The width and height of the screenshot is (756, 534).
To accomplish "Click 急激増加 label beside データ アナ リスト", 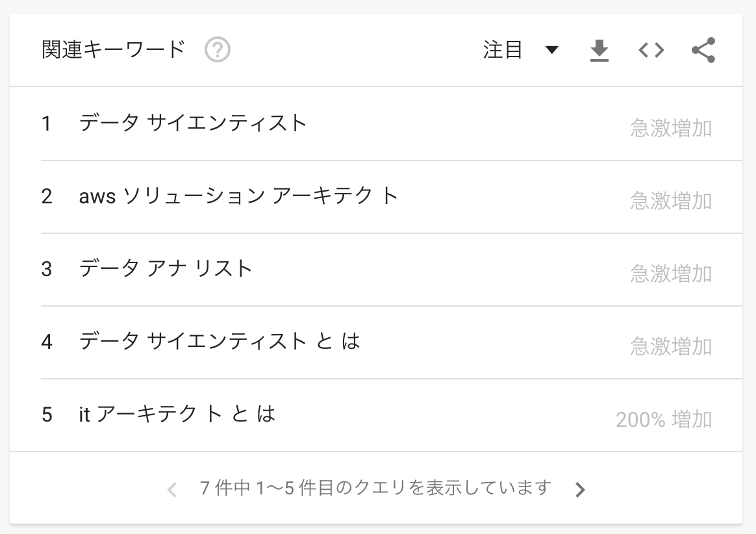I will (670, 274).
